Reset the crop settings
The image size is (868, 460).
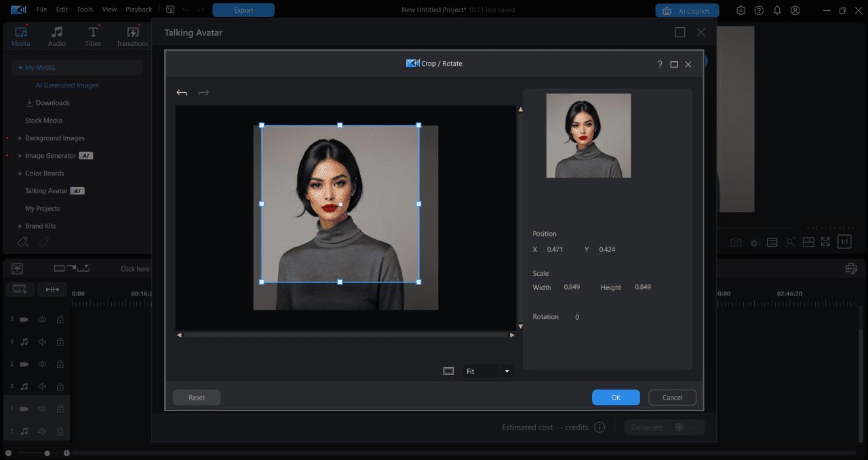(196, 397)
